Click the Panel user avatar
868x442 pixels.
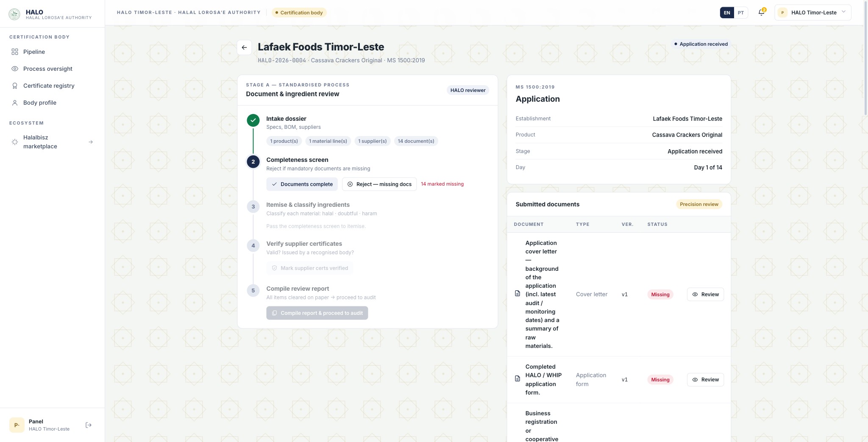coord(17,425)
